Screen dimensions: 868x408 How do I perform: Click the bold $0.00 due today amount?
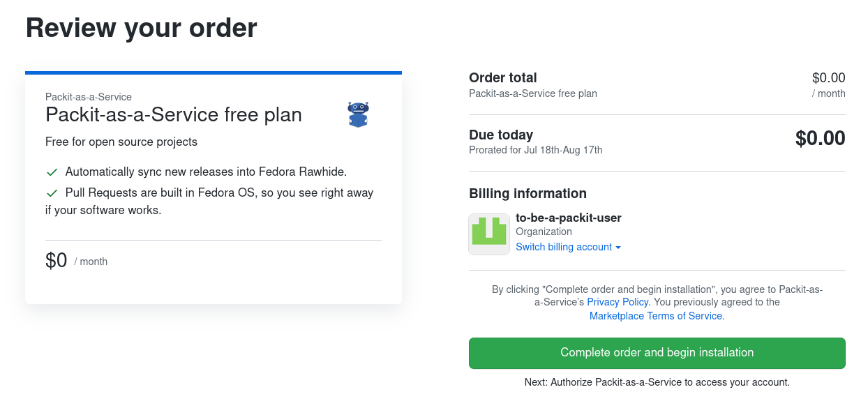820,139
